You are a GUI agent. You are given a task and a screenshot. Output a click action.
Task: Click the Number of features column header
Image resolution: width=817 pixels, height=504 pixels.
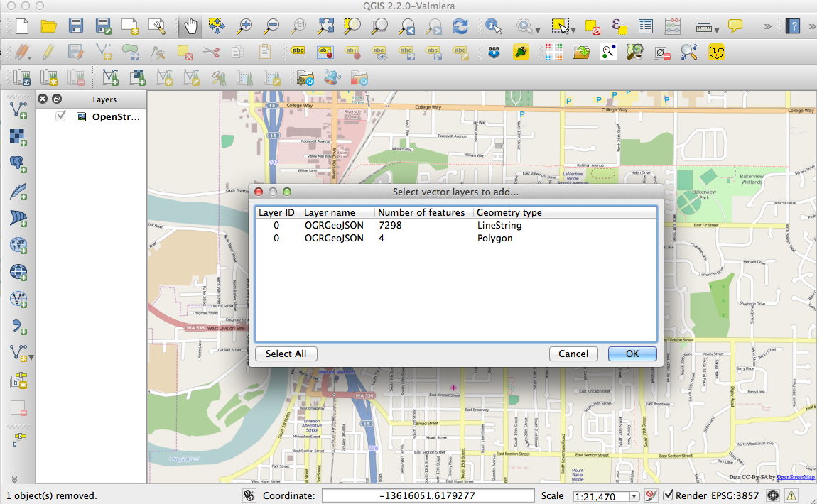423,212
